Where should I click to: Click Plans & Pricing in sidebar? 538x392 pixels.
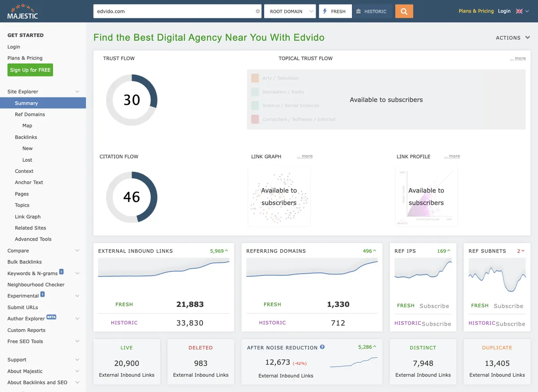(25, 58)
